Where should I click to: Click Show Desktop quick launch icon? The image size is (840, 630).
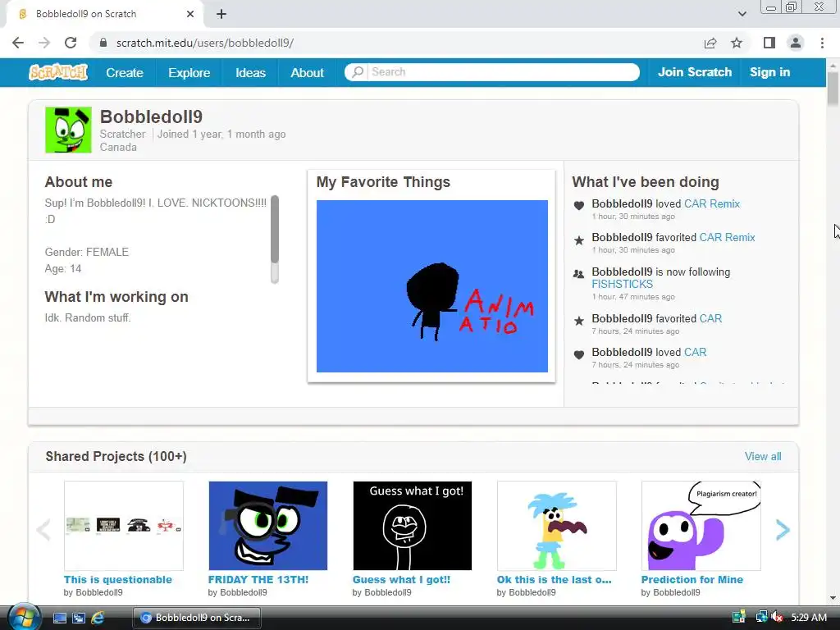60,618
